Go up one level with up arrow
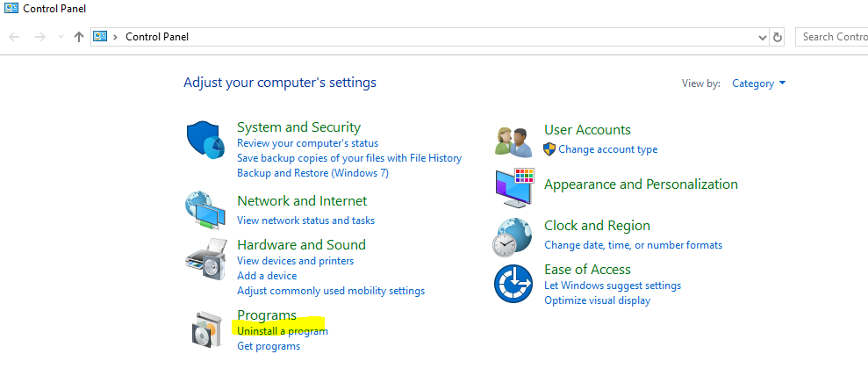868x376 pixels. tap(79, 37)
